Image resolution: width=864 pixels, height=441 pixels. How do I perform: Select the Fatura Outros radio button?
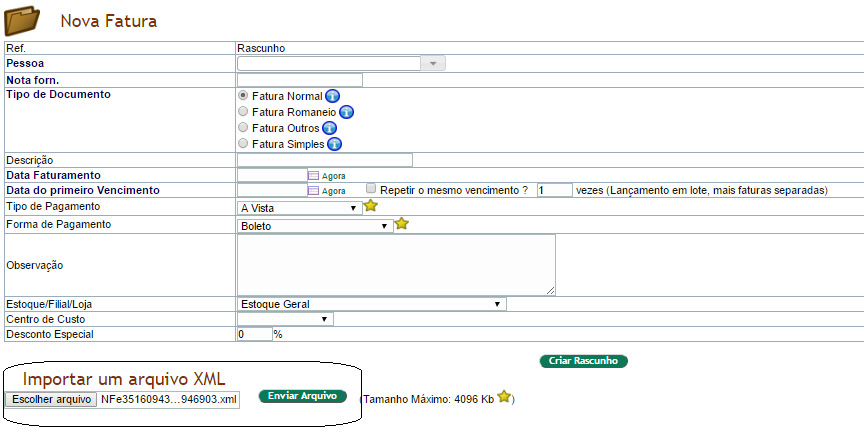(x=243, y=127)
